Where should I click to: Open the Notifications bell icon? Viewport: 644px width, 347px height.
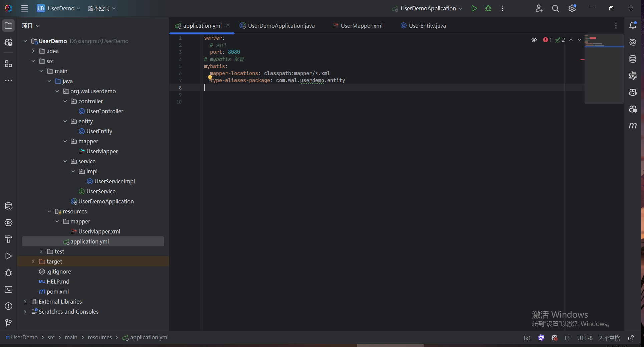[x=633, y=25]
